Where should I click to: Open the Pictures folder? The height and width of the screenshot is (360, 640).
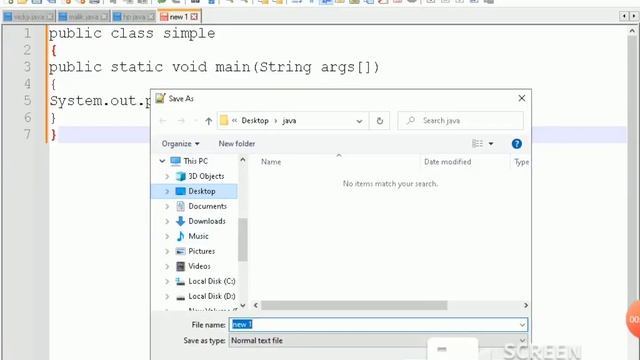click(x=202, y=251)
